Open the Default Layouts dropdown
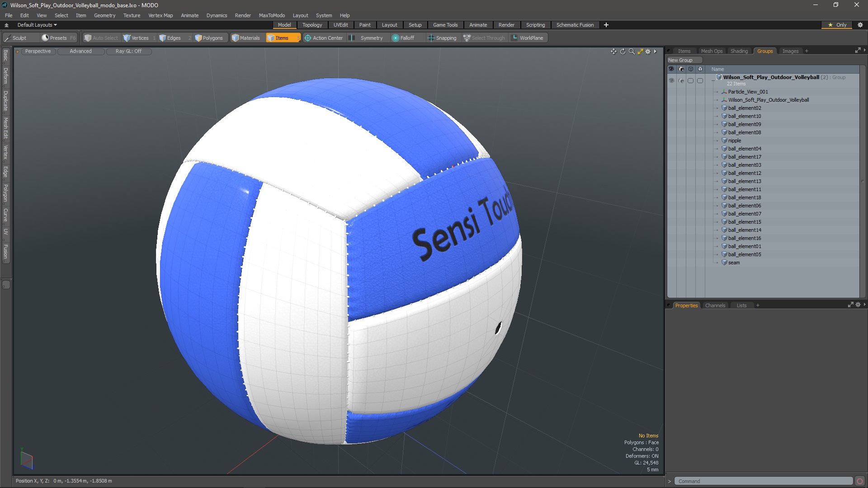This screenshot has width=868, height=488. click(x=37, y=25)
